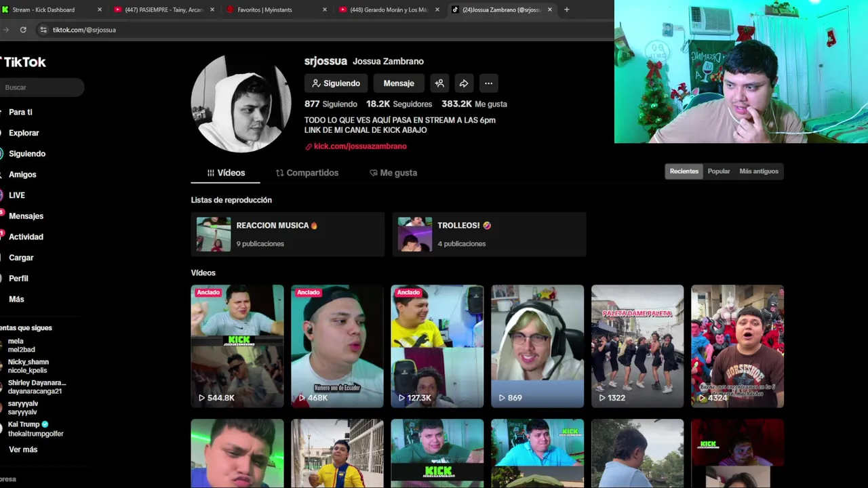Sort videos by Más antiguos
The image size is (868, 488).
[759, 171]
